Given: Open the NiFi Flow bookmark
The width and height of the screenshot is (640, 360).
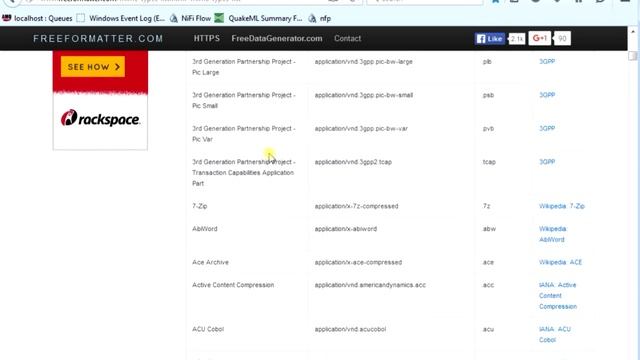Looking at the screenshot, I should (191, 18).
